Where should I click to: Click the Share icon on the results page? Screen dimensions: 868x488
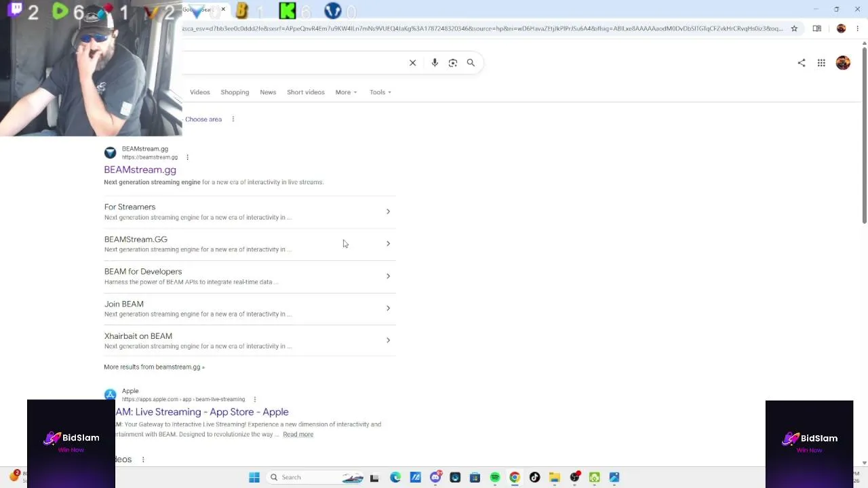(802, 63)
